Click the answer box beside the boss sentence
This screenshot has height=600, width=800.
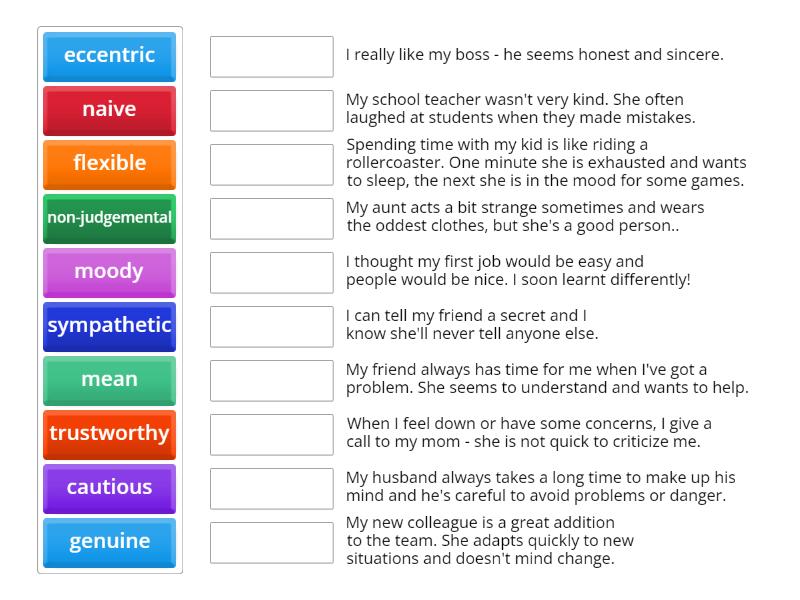point(271,57)
